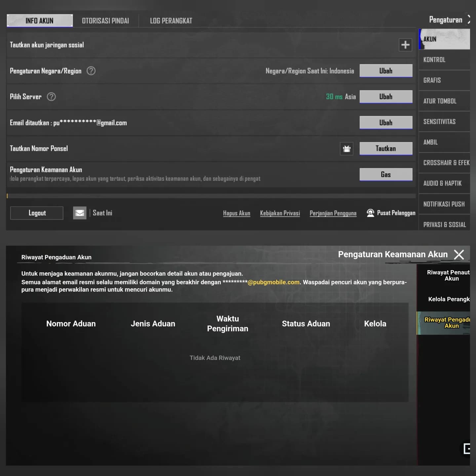
Task: Select Riwayat Pengaduan Akun side tab
Action: tap(444, 323)
